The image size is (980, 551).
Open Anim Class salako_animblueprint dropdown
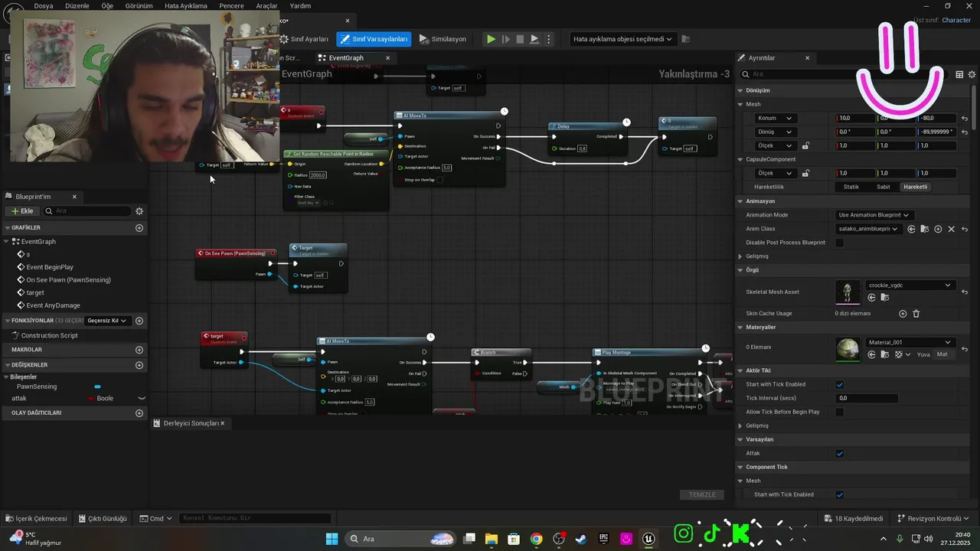tap(869, 229)
